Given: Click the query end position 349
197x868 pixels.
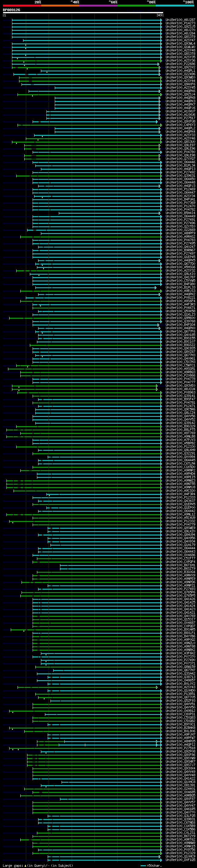Looking at the screenshot, I should coord(159,15).
